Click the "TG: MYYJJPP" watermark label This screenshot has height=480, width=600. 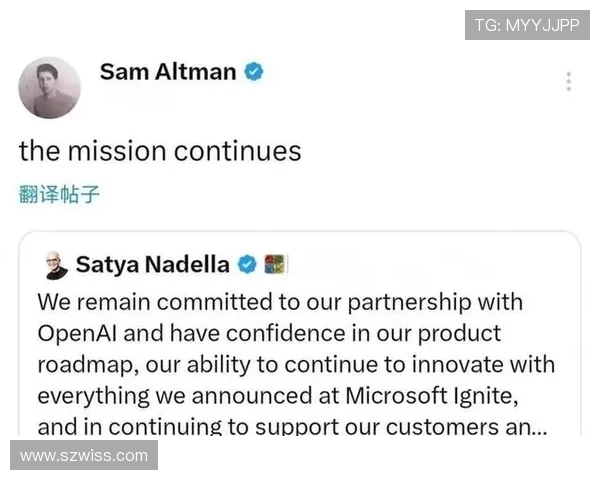tap(527, 25)
